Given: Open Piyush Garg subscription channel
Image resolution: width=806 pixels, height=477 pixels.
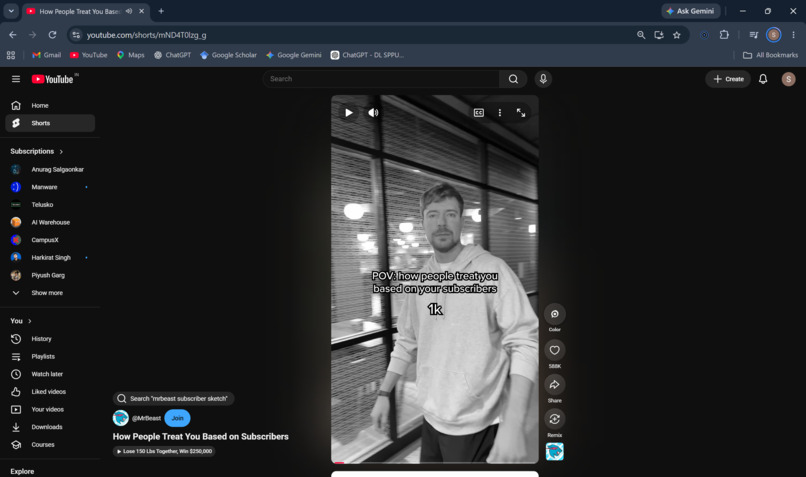Looking at the screenshot, I should point(50,275).
